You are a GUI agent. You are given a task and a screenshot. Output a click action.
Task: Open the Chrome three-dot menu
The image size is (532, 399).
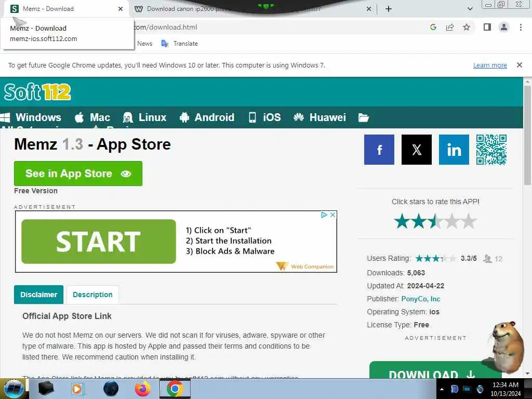pos(521,27)
